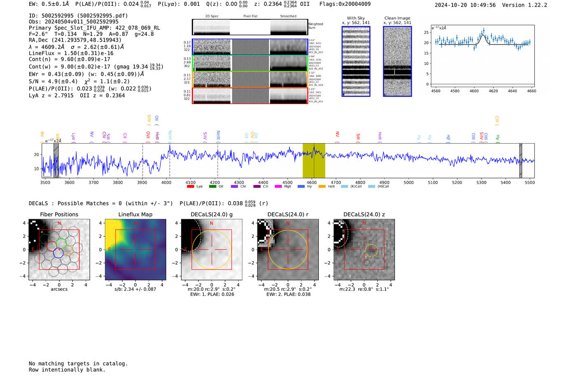The width and height of the screenshot is (576, 392).
Task: Click the red Lyα legend swatch
Action: click(190, 186)
